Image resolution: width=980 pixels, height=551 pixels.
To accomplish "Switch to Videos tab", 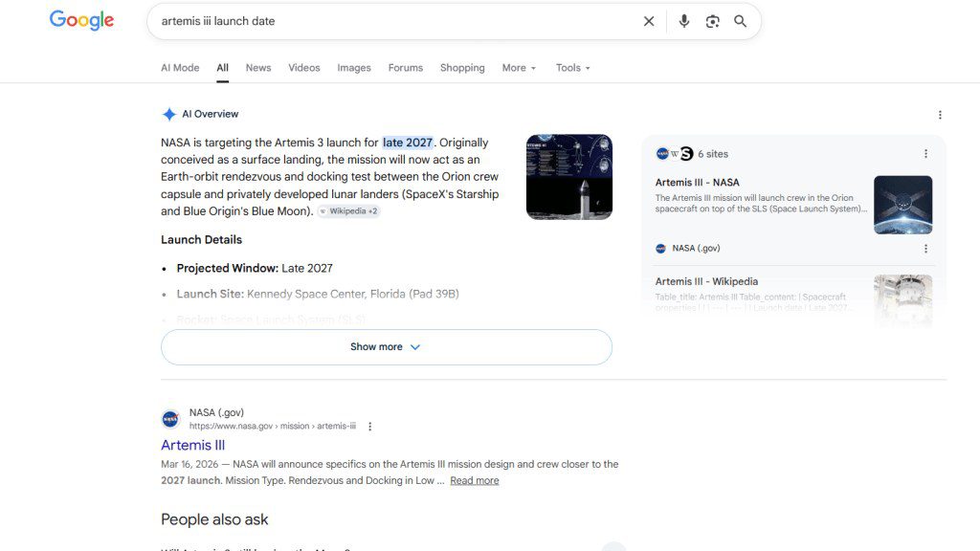I will coord(303,68).
